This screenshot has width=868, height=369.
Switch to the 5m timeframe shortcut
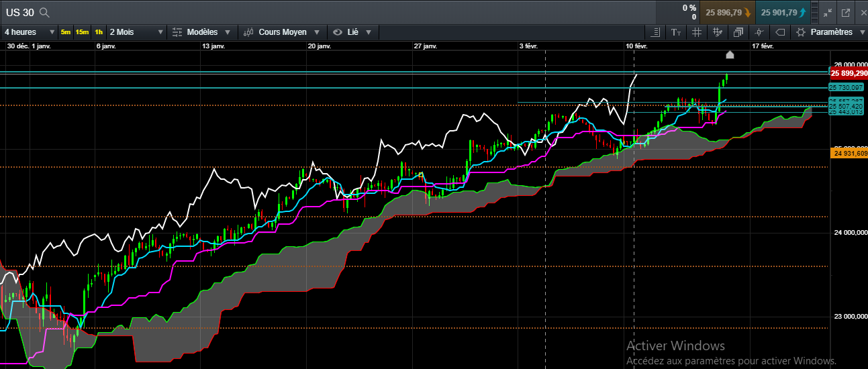pos(65,32)
